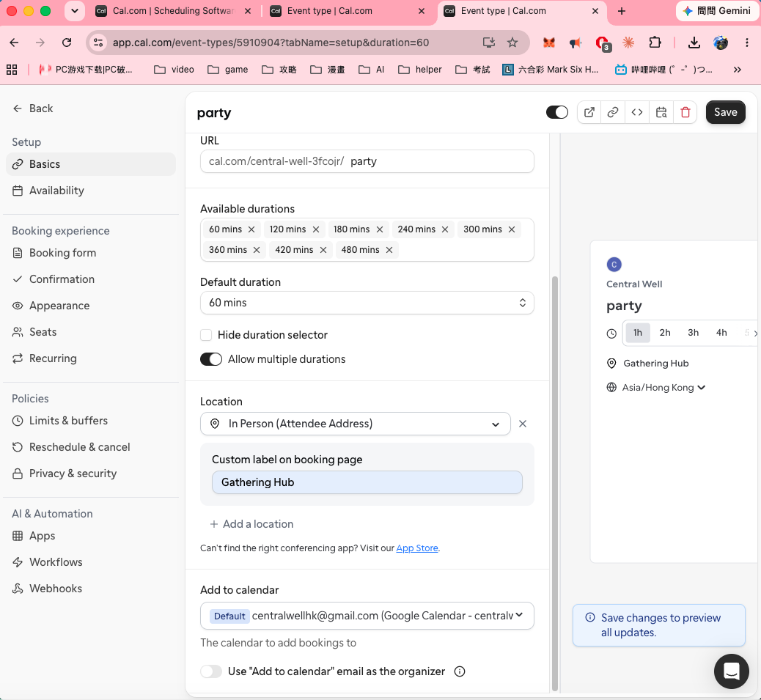761x700 pixels.
Task: Enable Add to calendar email as organizer
Action: pos(211,671)
